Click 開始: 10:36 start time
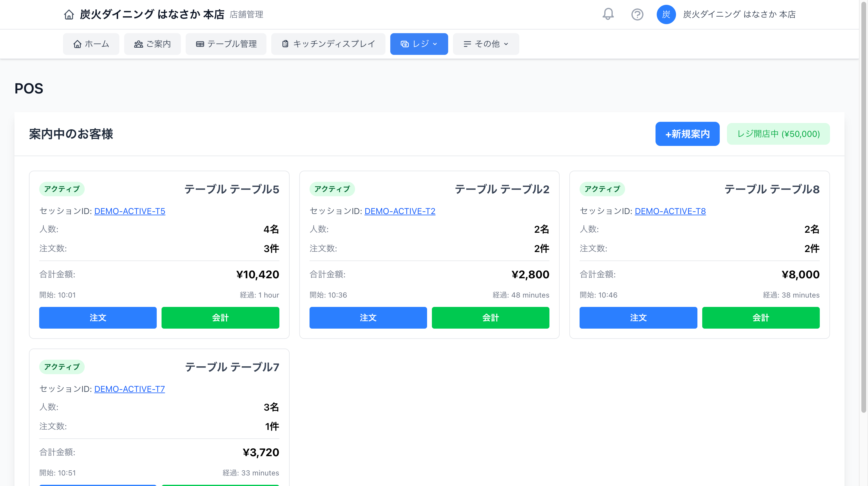 [328, 295]
